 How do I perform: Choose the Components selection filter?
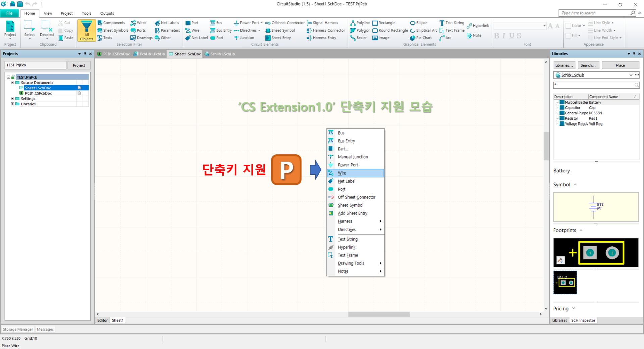point(111,23)
